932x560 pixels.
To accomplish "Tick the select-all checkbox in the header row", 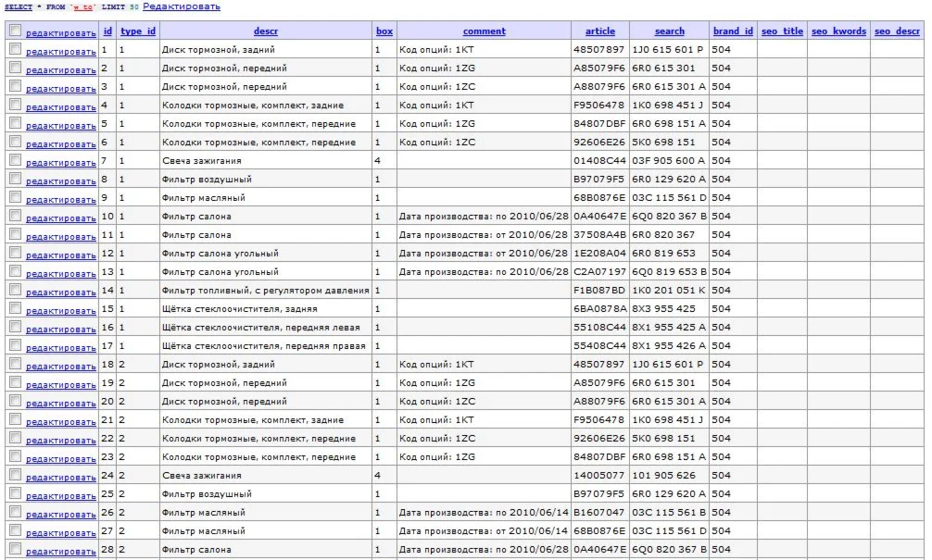I will [x=16, y=31].
